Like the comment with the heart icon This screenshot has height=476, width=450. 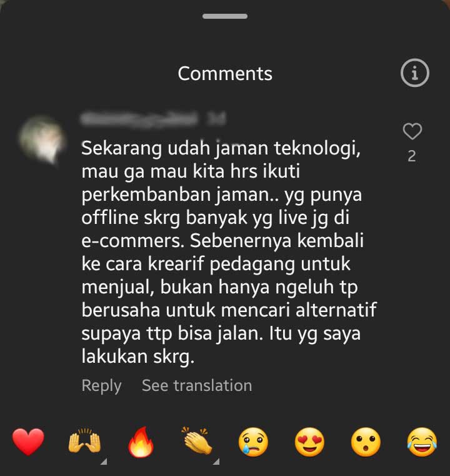[x=412, y=131]
